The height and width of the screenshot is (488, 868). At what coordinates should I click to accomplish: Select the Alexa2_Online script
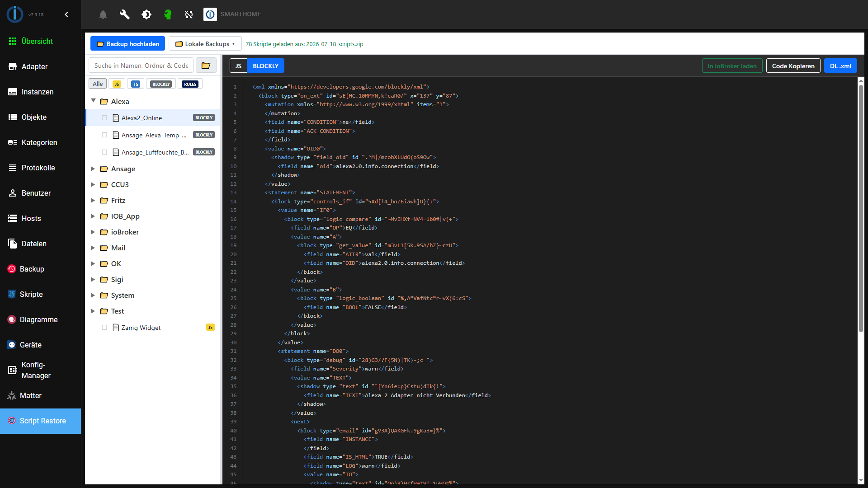pyautogui.click(x=153, y=118)
